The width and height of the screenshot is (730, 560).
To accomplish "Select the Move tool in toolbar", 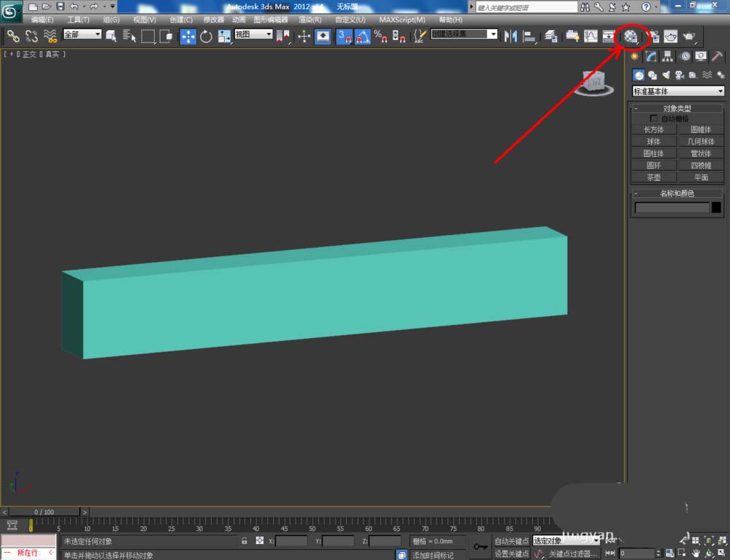I will coord(188,36).
